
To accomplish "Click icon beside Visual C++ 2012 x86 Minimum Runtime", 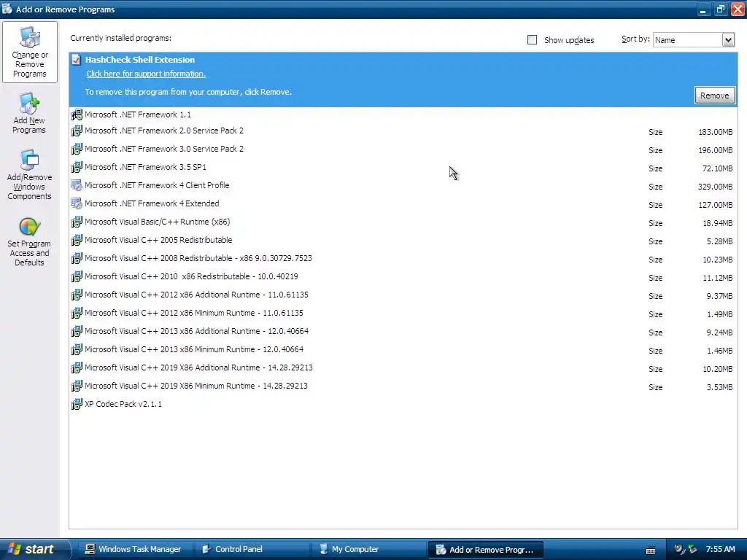I will click(x=76, y=313).
